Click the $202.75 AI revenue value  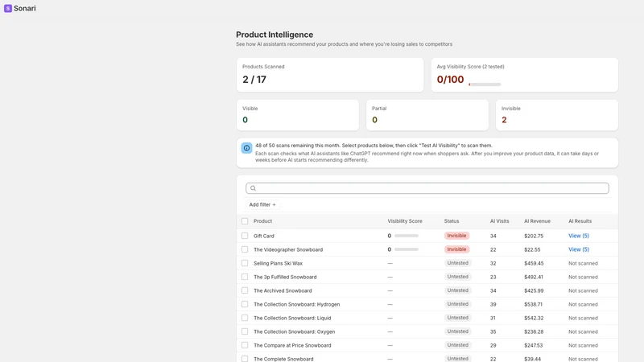(x=534, y=236)
